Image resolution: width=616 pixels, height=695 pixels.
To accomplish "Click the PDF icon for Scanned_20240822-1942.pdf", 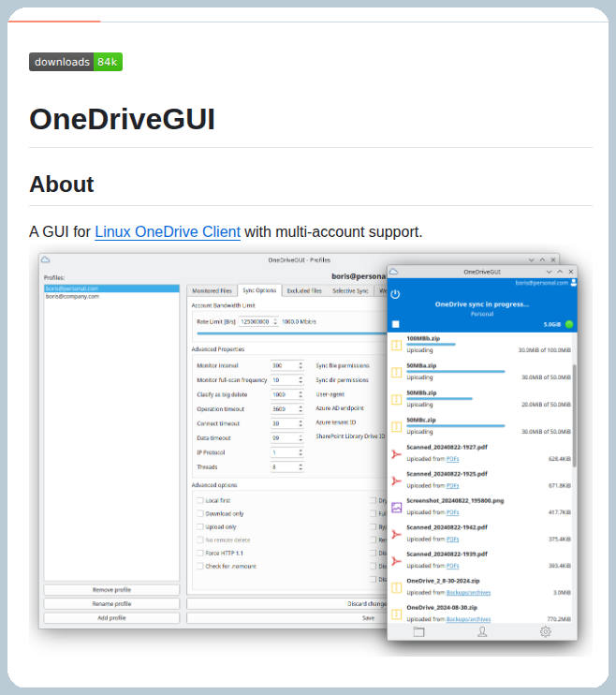I will coord(397,534).
